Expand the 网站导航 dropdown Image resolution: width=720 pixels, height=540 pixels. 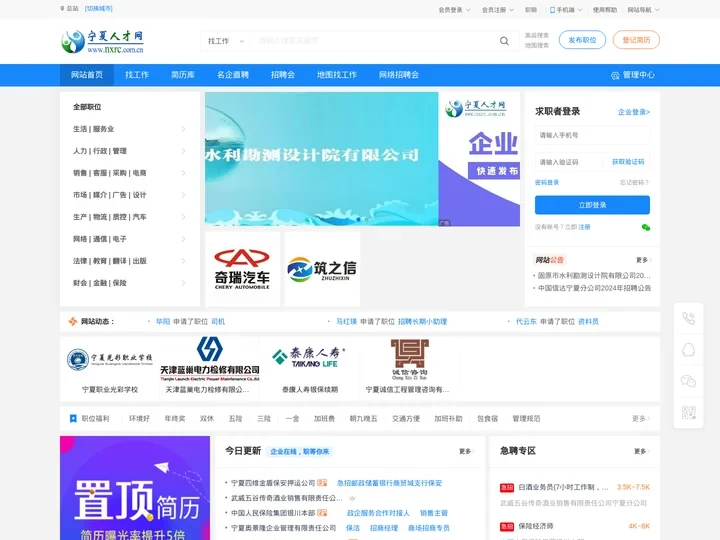tap(642, 9)
